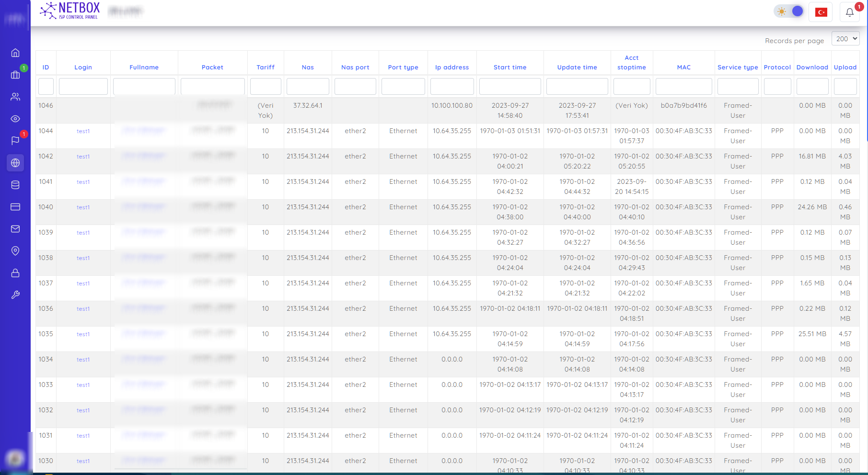This screenshot has width=868, height=475.
Task: Click the envelope mail icon in sidebar
Action: [15, 229]
